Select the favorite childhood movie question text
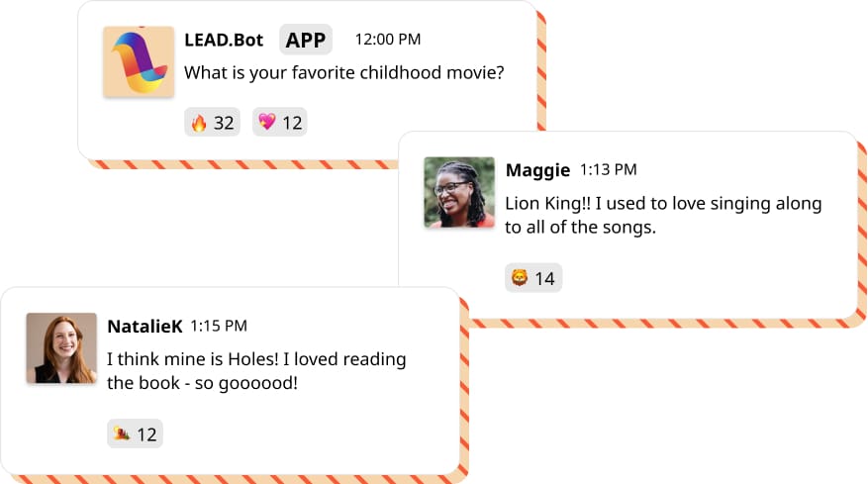 pyautogui.click(x=344, y=72)
